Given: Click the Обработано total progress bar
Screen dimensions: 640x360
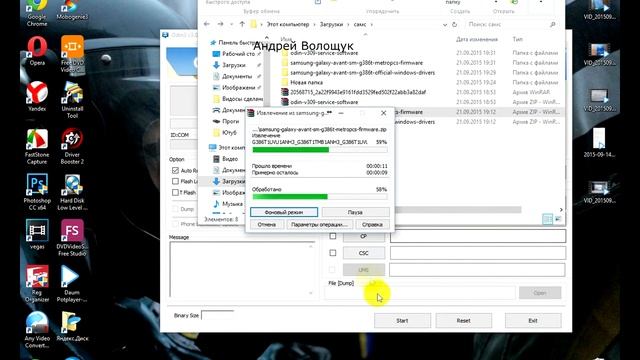Looking at the screenshot, I should pyautogui.click(x=320, y=197).
